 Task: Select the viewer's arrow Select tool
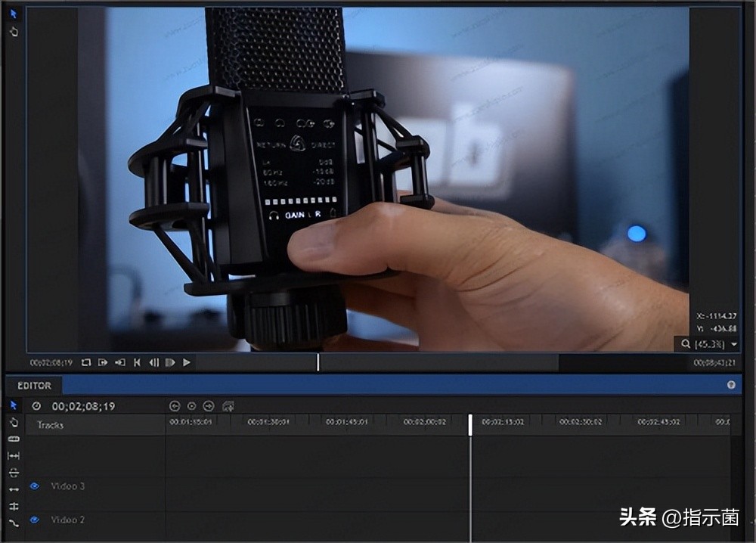pyautogui.click(x=14, y=14)
